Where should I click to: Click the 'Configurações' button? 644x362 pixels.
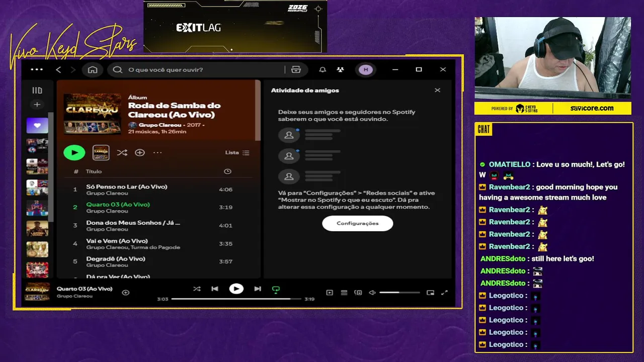tap(357, 223)
